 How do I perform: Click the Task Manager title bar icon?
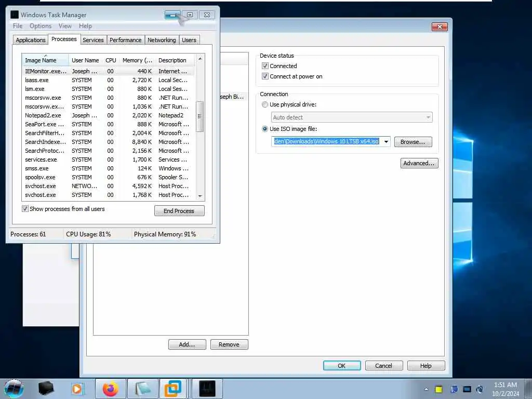[15, 15]
